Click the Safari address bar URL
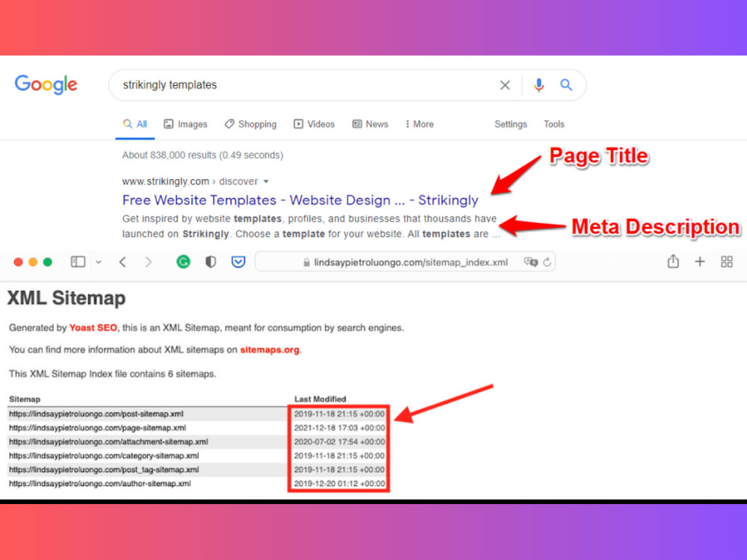The width and height of the screenshot is (747, 560). 411,262
